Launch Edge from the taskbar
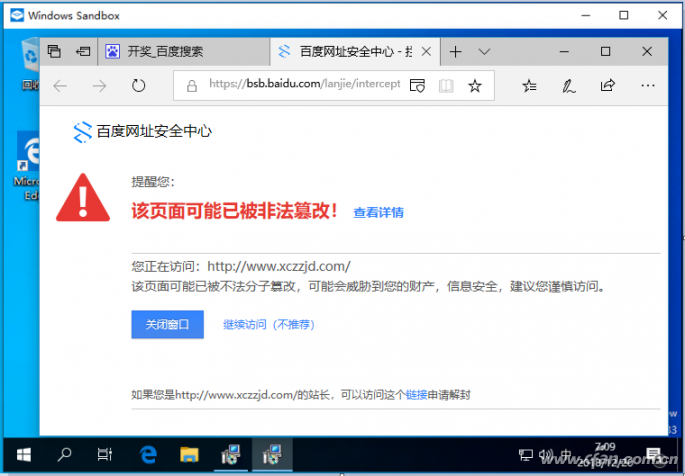This screenshot has width=685, height=476. [x=148, y=455]
